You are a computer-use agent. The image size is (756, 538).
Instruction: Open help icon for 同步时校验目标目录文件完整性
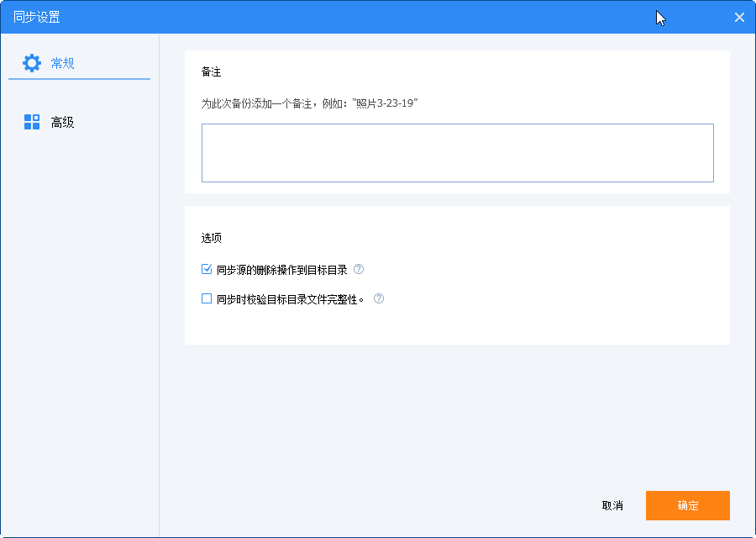[378, 298]
